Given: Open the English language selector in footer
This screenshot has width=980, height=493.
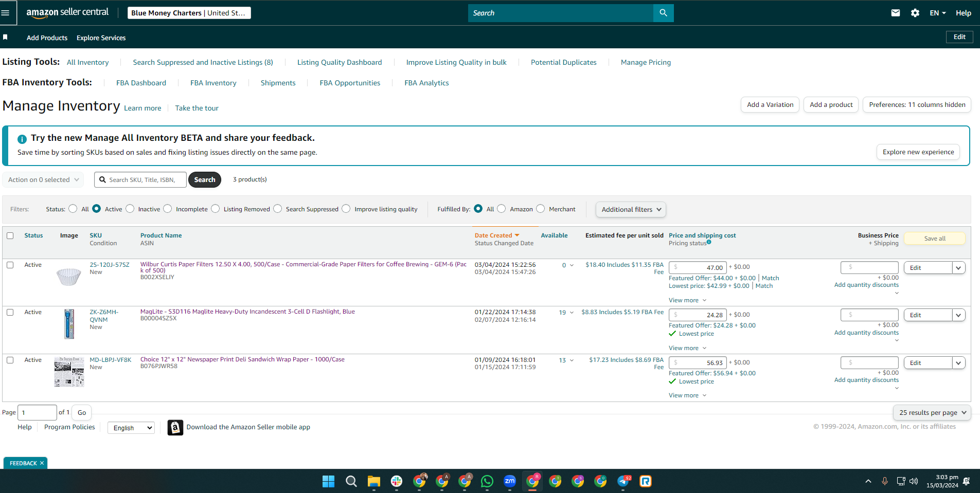Looking at the screenshot, I should coord(131,428).
